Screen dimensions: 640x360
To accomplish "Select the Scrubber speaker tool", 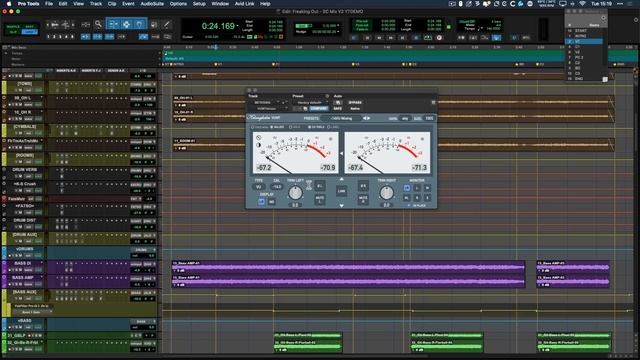I will [154, 24].
